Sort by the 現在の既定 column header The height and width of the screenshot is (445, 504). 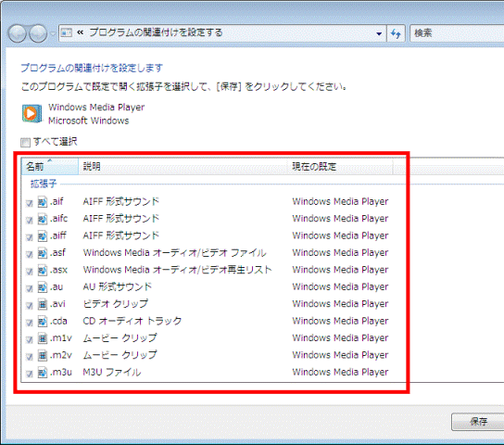[x=340, y=166]
